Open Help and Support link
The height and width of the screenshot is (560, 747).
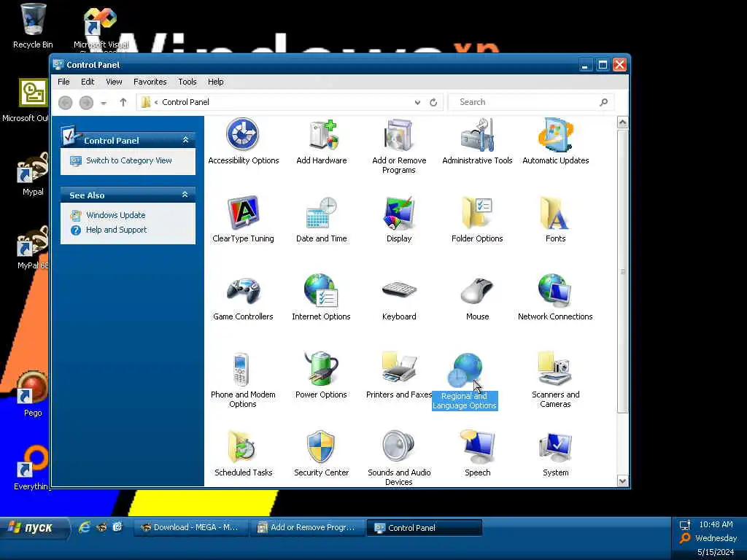(116, 230)
